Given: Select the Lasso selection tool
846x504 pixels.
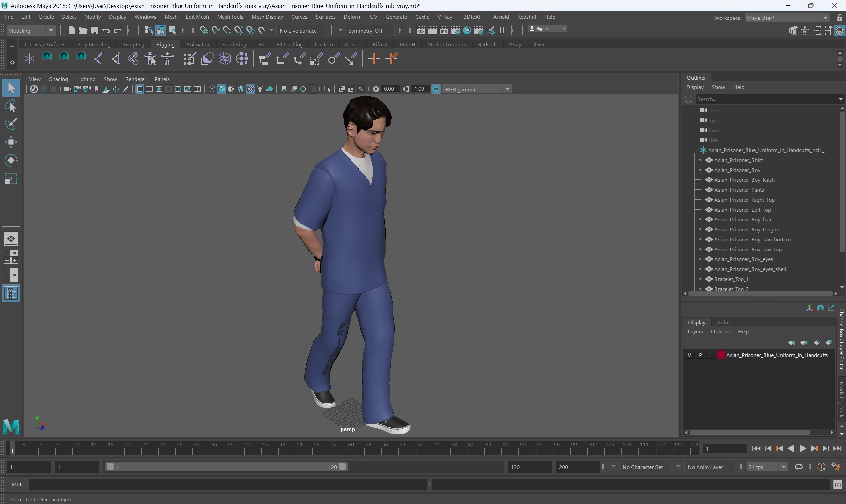Looking at the screenshot, I should [x=11, y=106].
